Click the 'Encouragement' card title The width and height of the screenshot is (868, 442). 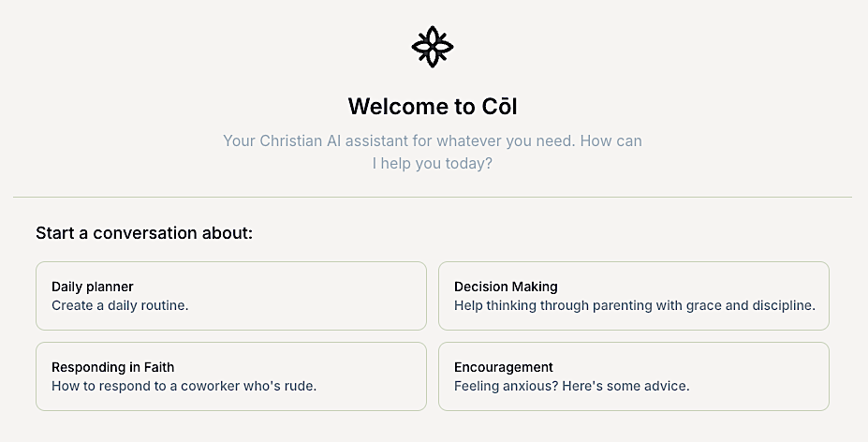coord(503,367)
